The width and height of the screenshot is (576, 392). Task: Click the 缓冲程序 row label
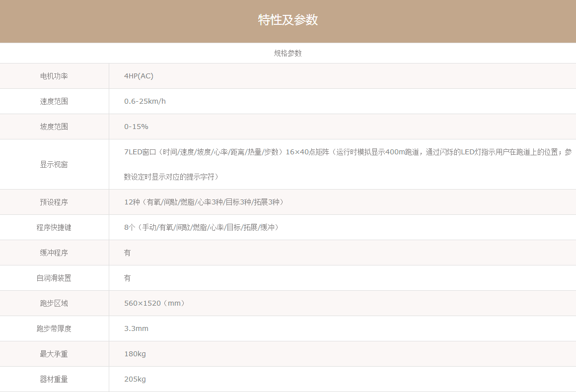pos(54,253)
